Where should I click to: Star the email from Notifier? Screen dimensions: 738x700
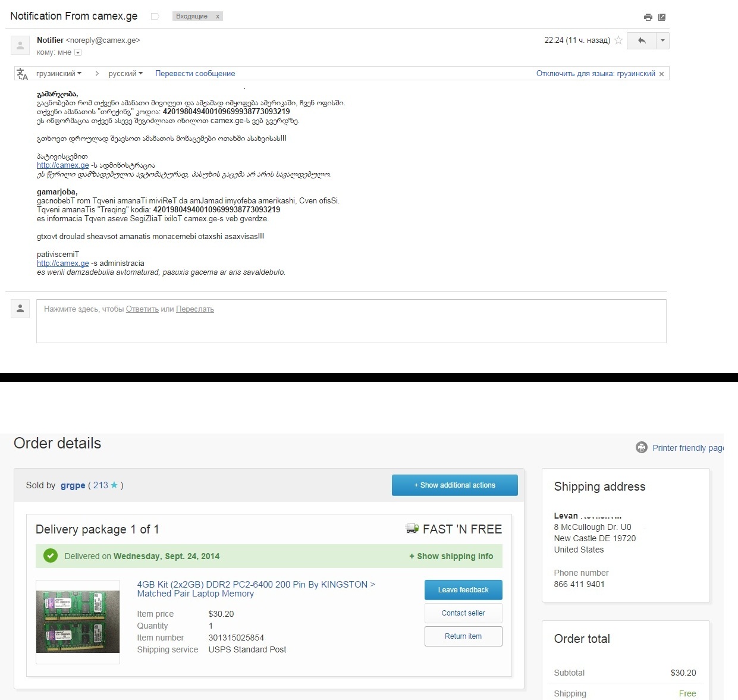(x=618, y=40)
